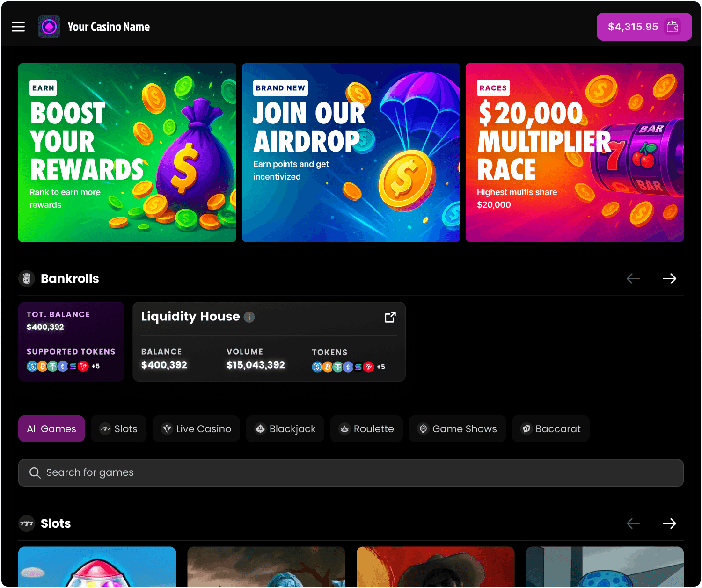This screenshot has width=702, height=588.
Task: Click the wallet icon in balance button
Action: point(673,27)
